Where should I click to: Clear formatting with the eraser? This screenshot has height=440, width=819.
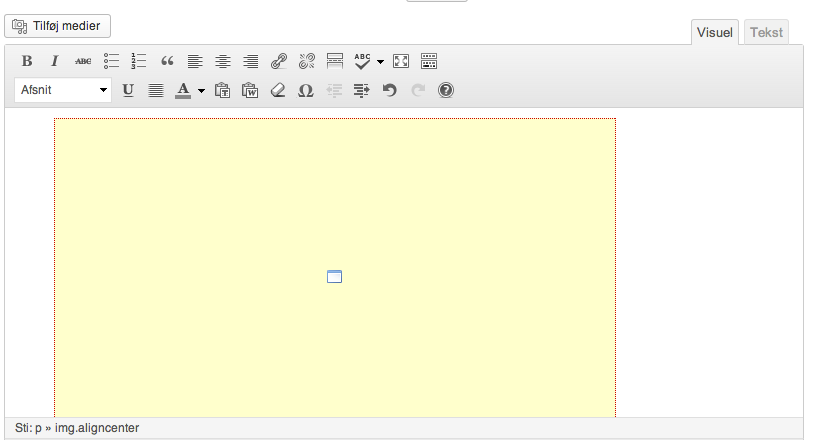pos(278,90)
